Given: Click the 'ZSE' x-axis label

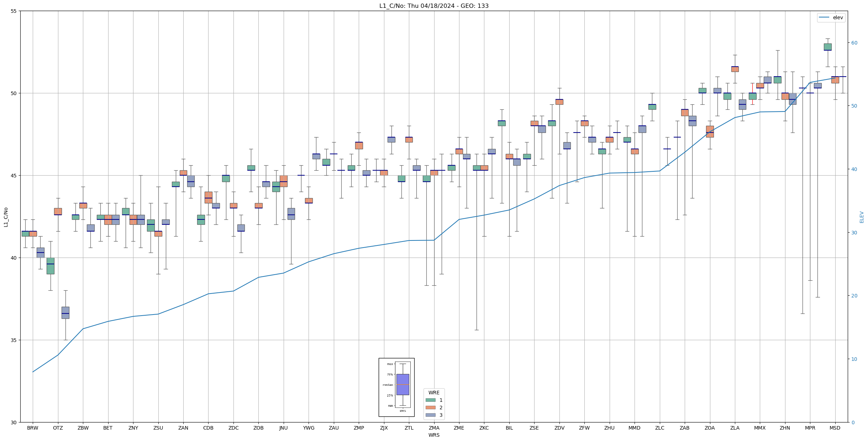Looking at the screenshot, I should point(534,428).
